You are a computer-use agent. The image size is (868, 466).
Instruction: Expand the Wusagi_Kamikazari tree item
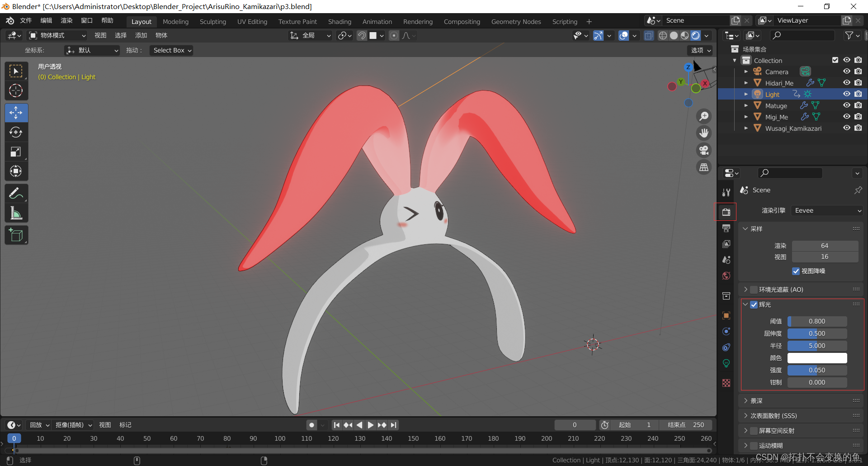746,128
